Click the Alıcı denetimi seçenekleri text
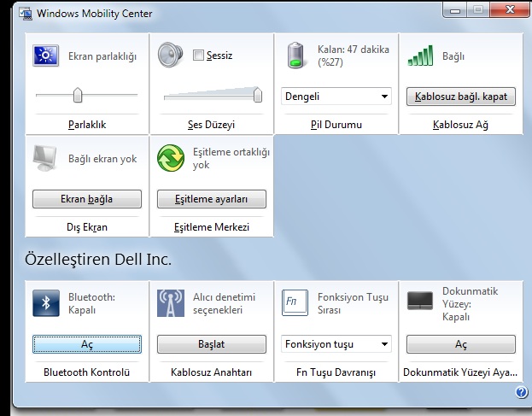Viewport: 532px width, 416px height. pyautogui.click(x=224, y=303)
